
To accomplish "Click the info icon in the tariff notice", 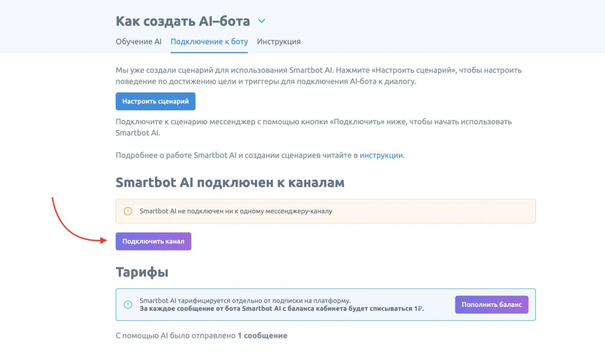I will pos(128,305).
